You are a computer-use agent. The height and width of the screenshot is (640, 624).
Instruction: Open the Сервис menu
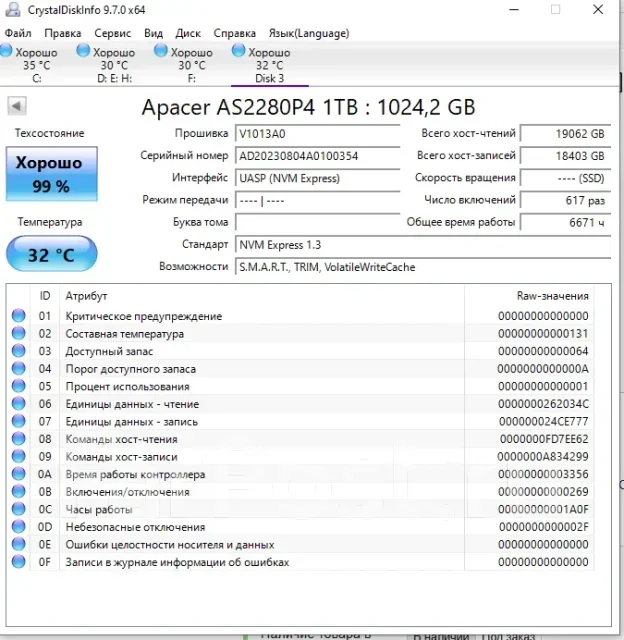(x=112, y=33)
